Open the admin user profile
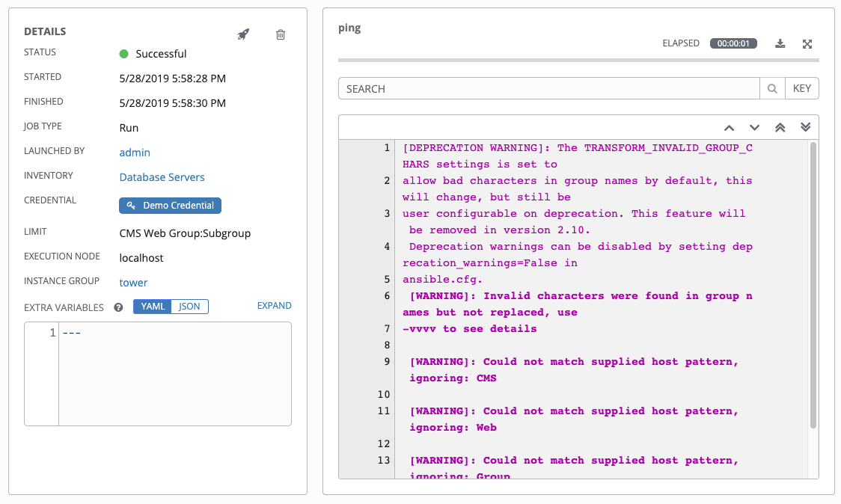Screen dimensions: 841x504 (x=135, y=152)
